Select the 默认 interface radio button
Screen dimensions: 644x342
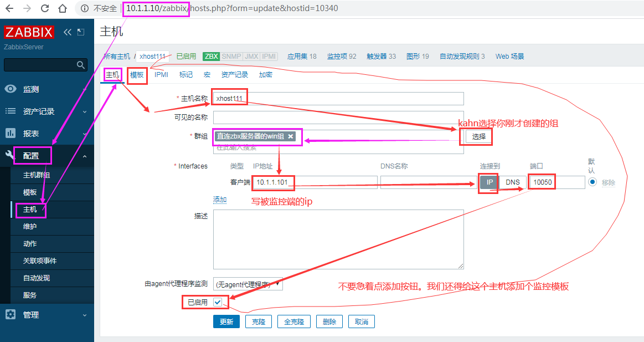click(593, 182)
